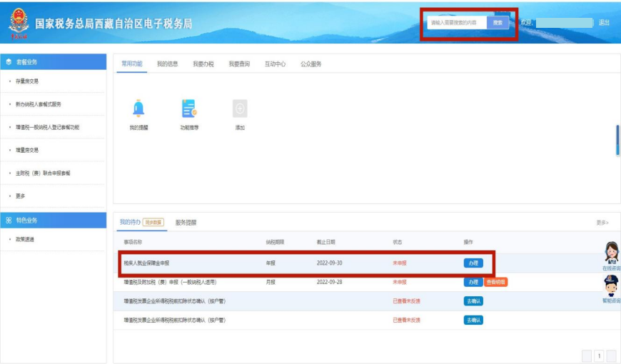Open the 服务提醒 tab
The width and height of the screenshot is (621, 364).
(186, 223)
